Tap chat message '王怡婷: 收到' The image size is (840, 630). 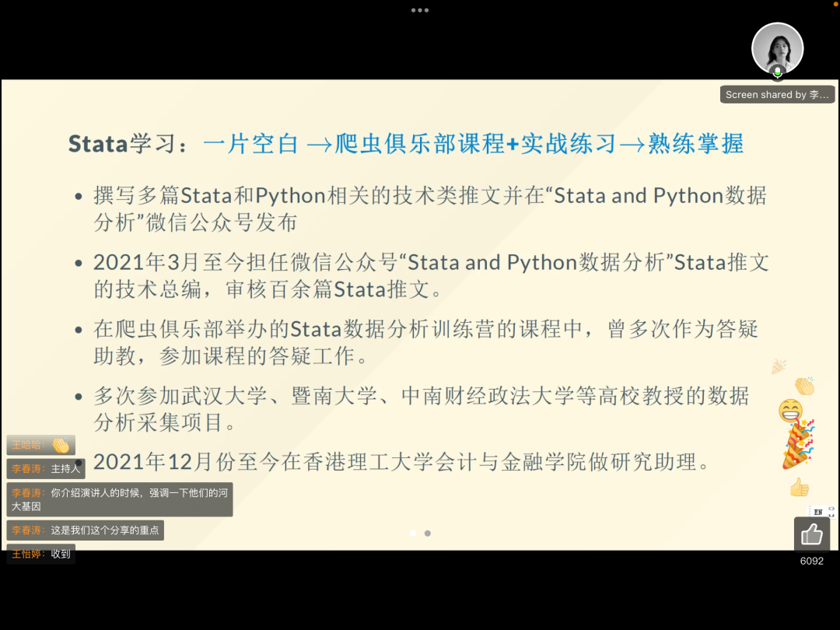pyautogui.click(x=40, y=554)
